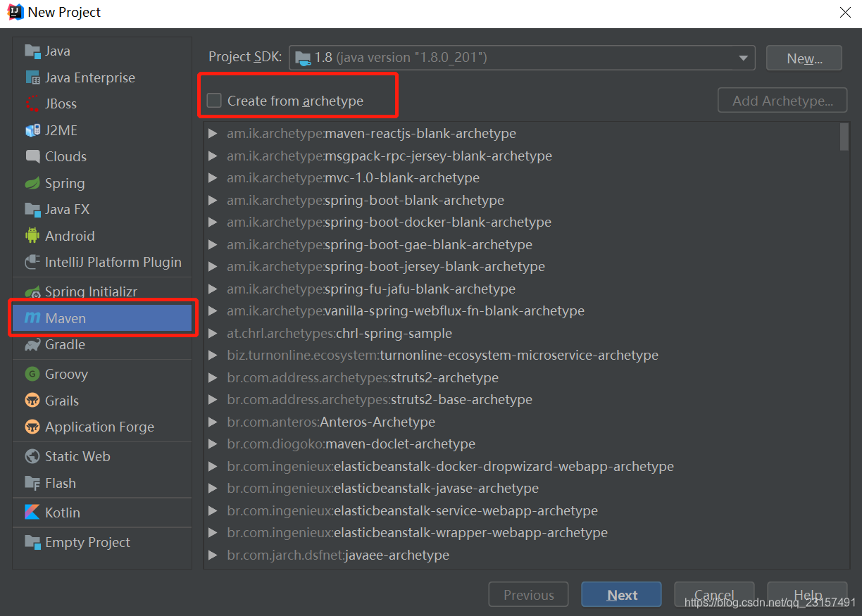Choose Spring Initializr label
This screenshot has width=862, height=616.
pyautogui.click(x=92, y=291)
